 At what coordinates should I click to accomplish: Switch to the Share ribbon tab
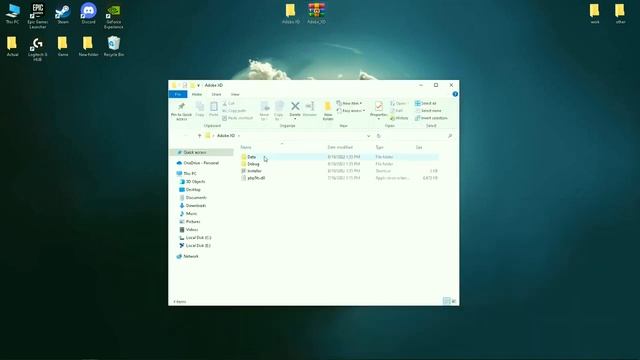216,94
